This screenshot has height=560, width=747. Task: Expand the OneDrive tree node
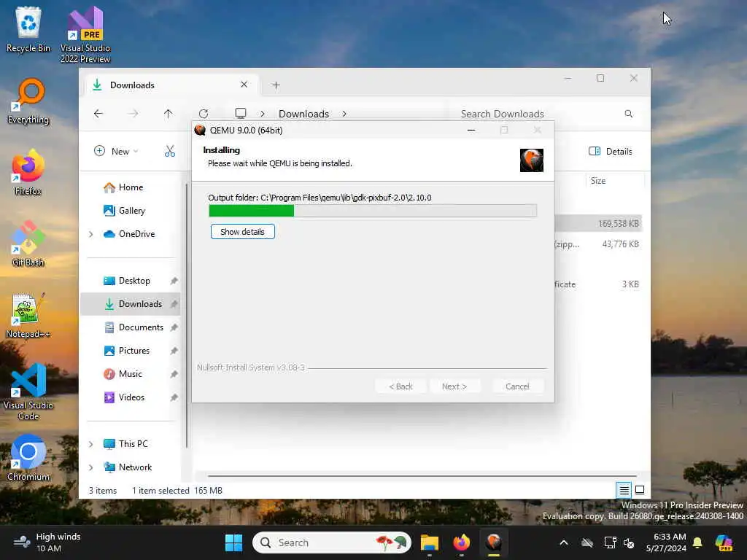91,234
